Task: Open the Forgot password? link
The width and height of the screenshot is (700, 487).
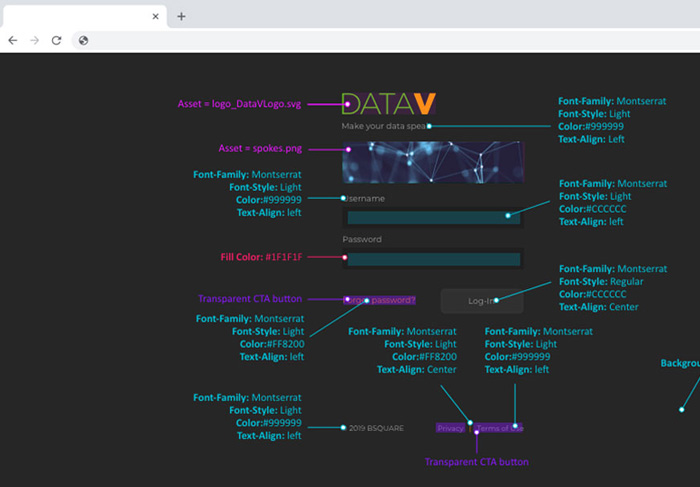Action: 379,300
